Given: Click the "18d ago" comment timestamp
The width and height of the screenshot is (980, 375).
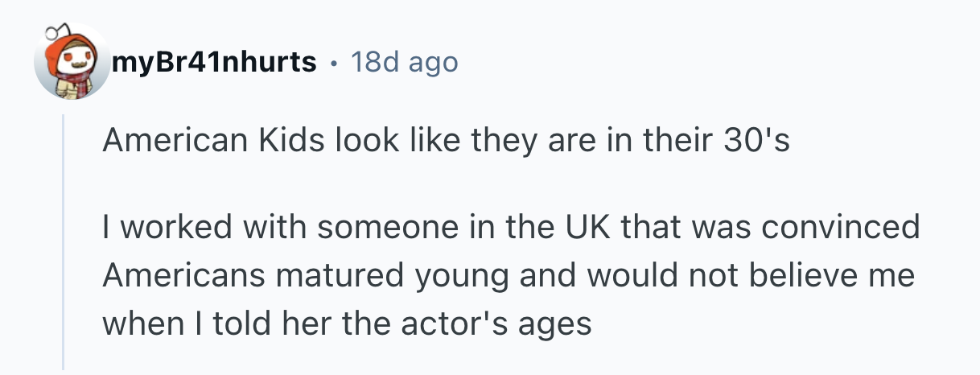Looking at the screenshot, I should (404, 62).
